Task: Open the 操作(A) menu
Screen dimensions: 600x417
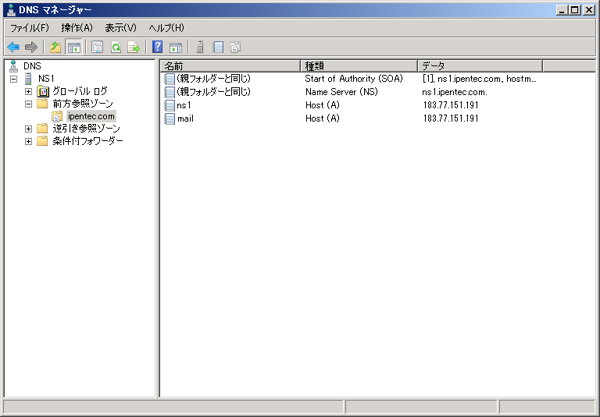Action: click(77, 28)
